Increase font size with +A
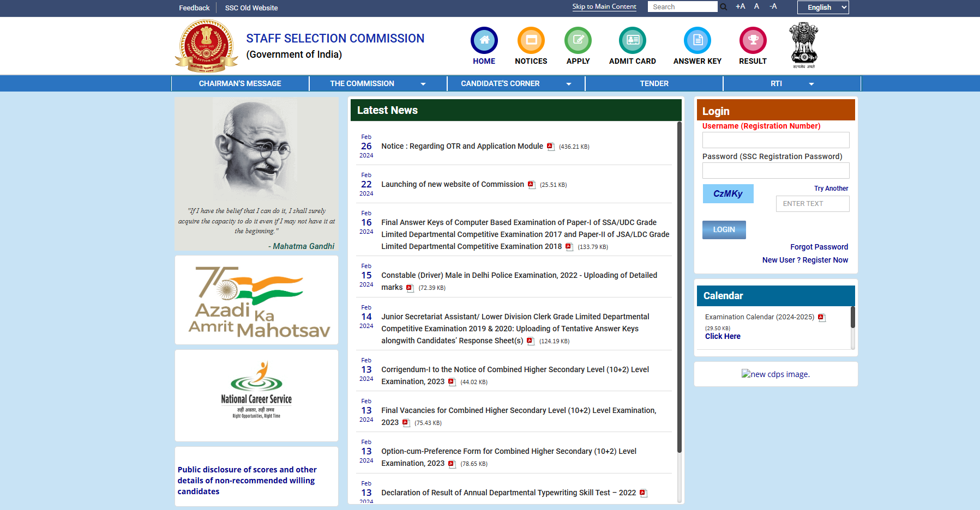This screenshot has height=510, width=980. point(740,7)
